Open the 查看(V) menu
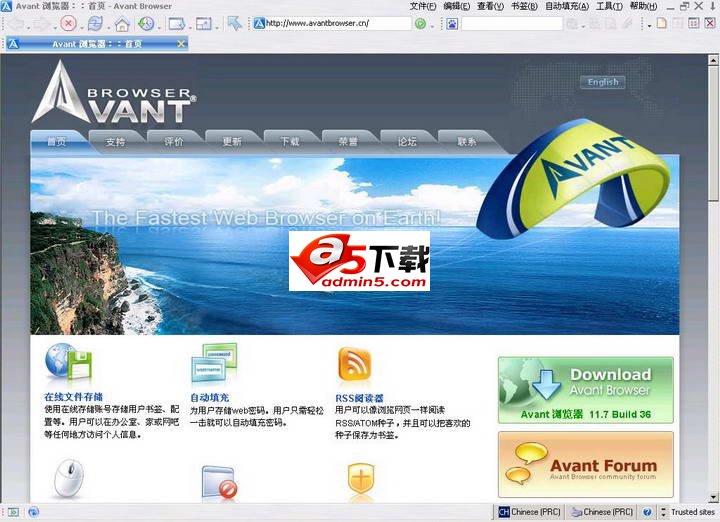 pos(490,6)
